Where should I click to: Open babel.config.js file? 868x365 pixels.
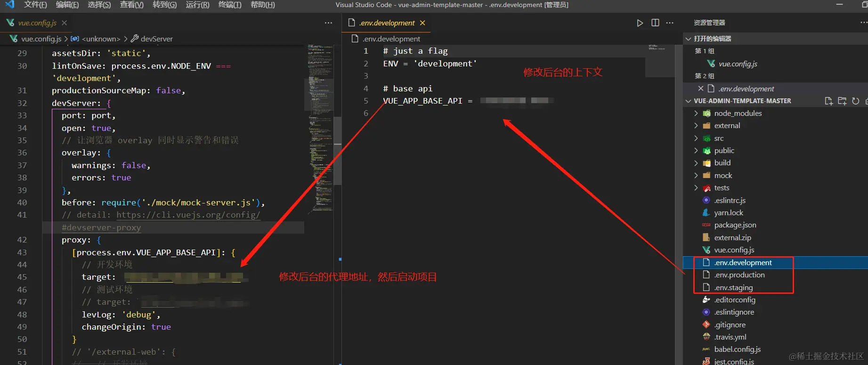coord(737,349)
